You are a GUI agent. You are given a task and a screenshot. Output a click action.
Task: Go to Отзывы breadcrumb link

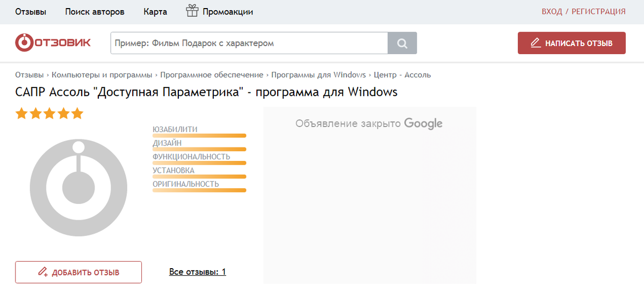pos(30,75)
